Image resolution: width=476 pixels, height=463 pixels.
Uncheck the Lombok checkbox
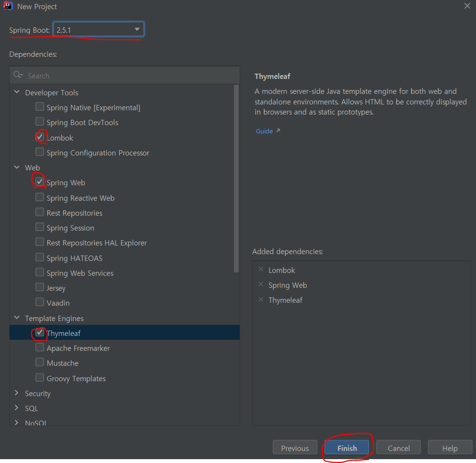39,137
